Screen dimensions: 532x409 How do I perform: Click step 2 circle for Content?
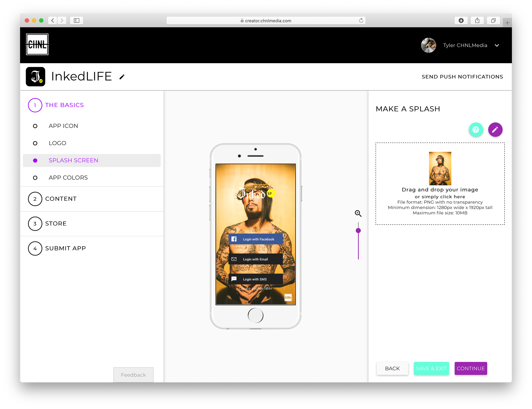click(35, 199)
